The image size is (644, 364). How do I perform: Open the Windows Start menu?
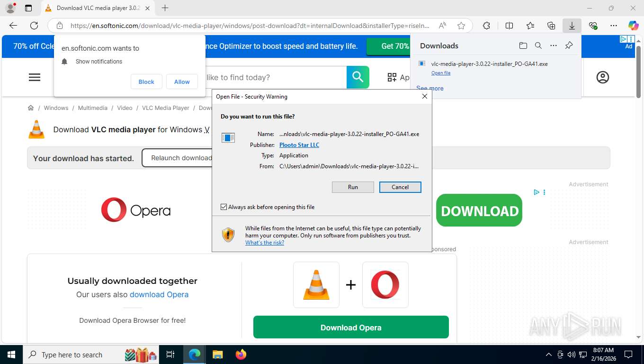click(11, 355)
